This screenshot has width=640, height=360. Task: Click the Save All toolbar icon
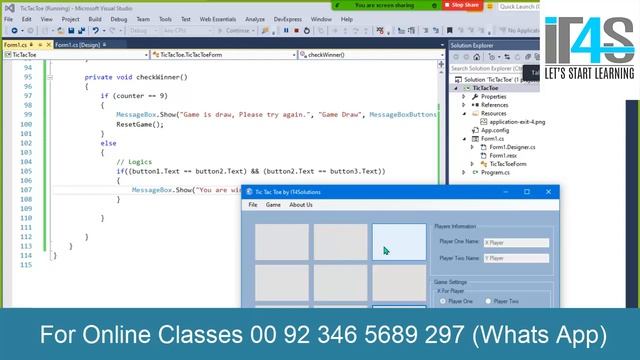pyautogui.click(x=82, y=31)
